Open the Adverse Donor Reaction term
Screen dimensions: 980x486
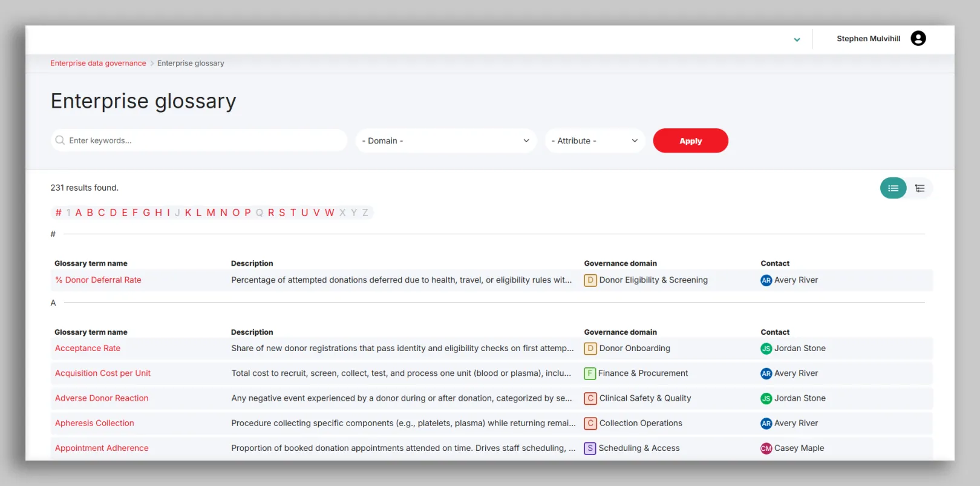point(102,398)
